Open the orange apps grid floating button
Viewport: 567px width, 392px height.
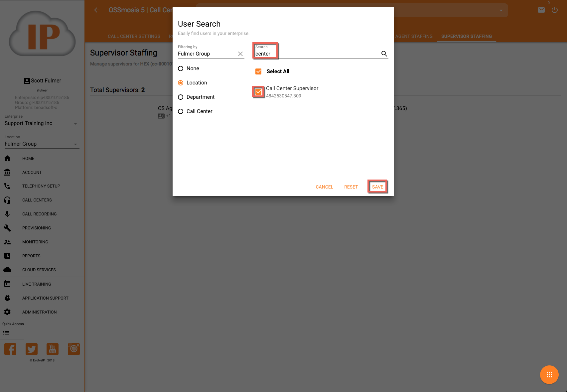click(x=549, y=375)
